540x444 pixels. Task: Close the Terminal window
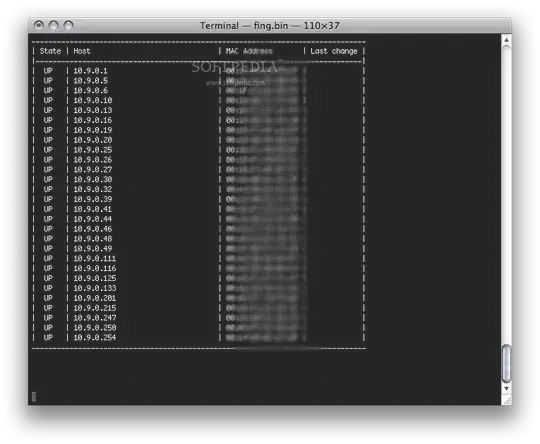coord(39,25)
